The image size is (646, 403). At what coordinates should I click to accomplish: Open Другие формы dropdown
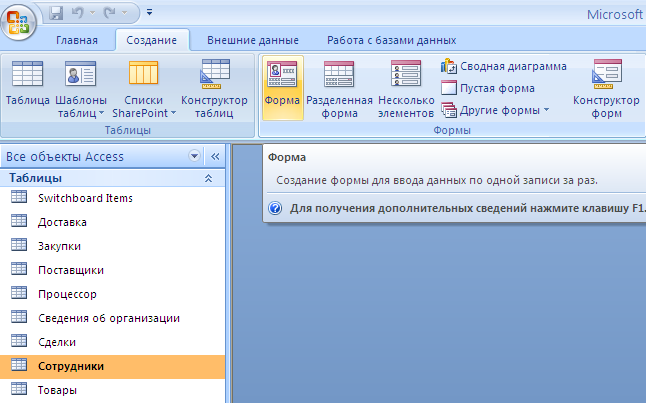pos(495,110)
